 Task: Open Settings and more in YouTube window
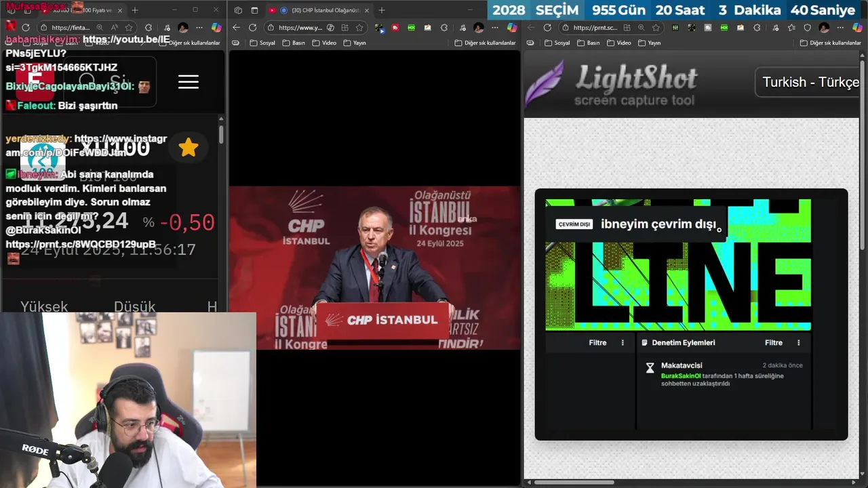coord(495,28)
